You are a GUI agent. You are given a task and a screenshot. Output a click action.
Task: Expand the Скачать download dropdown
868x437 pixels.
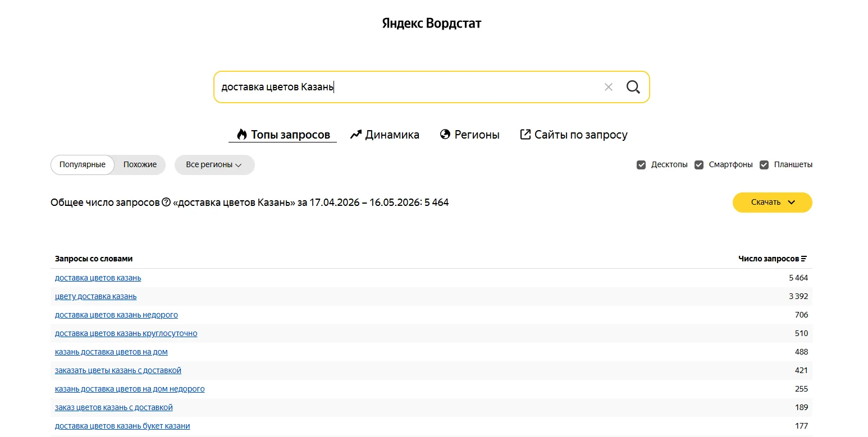(773, 203)
